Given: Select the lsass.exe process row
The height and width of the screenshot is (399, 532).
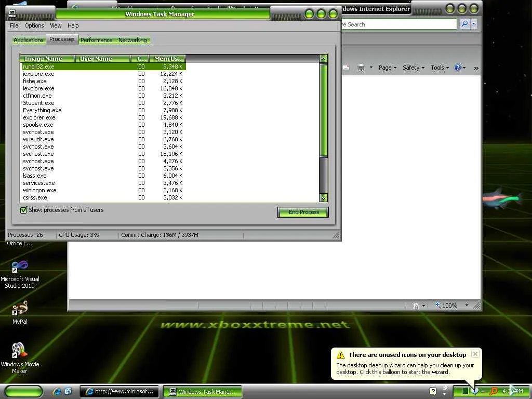Looking at the screenshot, I should click(x=103, y=176).
